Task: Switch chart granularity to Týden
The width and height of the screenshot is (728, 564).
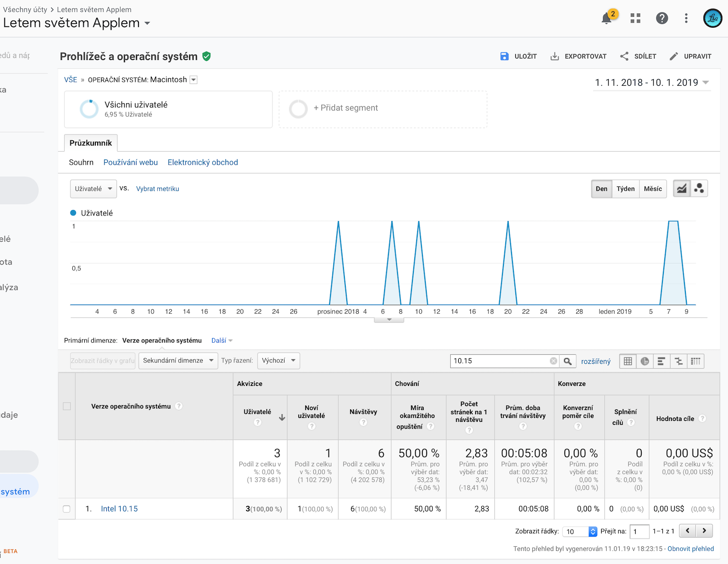Action: [x=625, y=189]
